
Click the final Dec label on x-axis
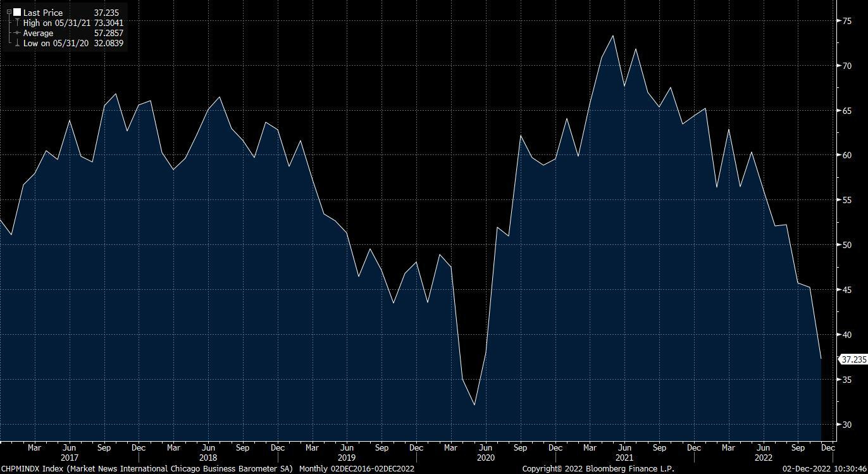[828, 447]
